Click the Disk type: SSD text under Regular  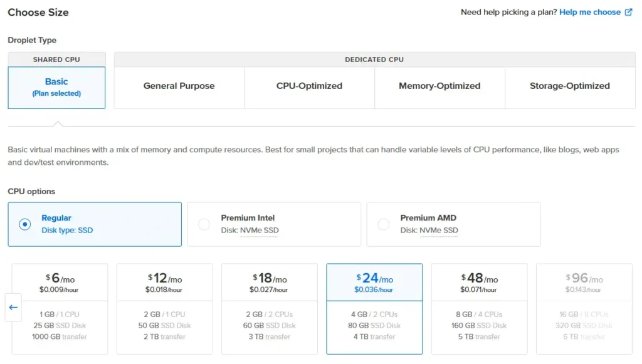coord(67,231)
